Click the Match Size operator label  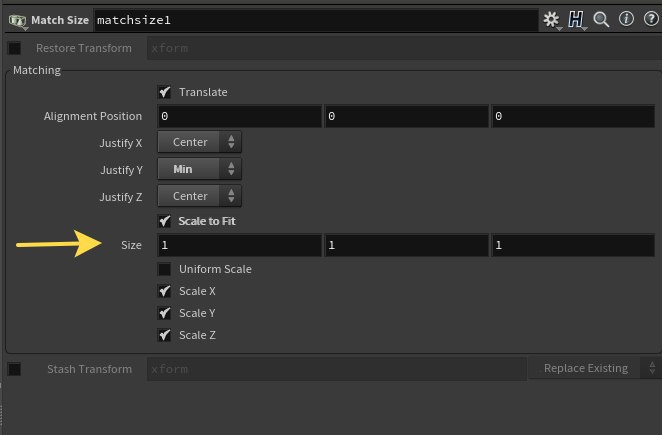60,20
